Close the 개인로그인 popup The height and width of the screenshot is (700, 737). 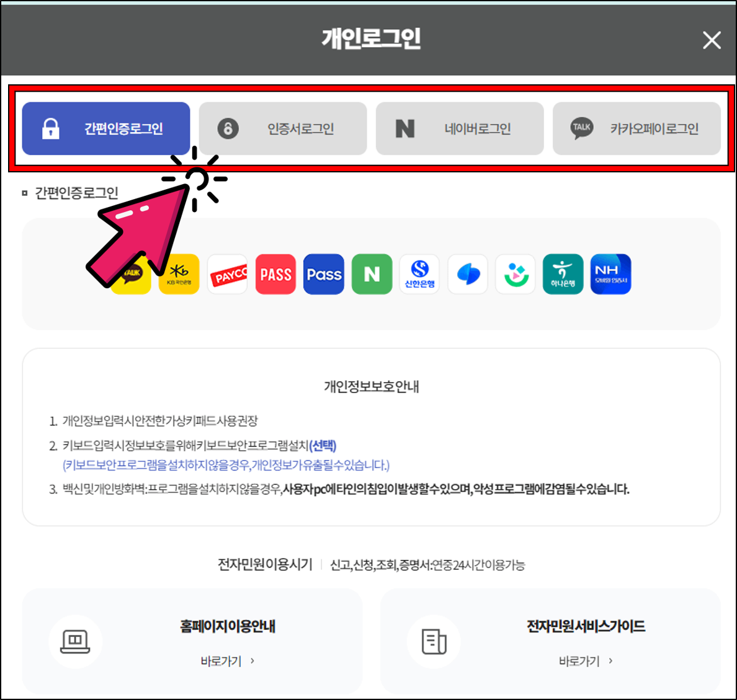(x=711, y=40)
